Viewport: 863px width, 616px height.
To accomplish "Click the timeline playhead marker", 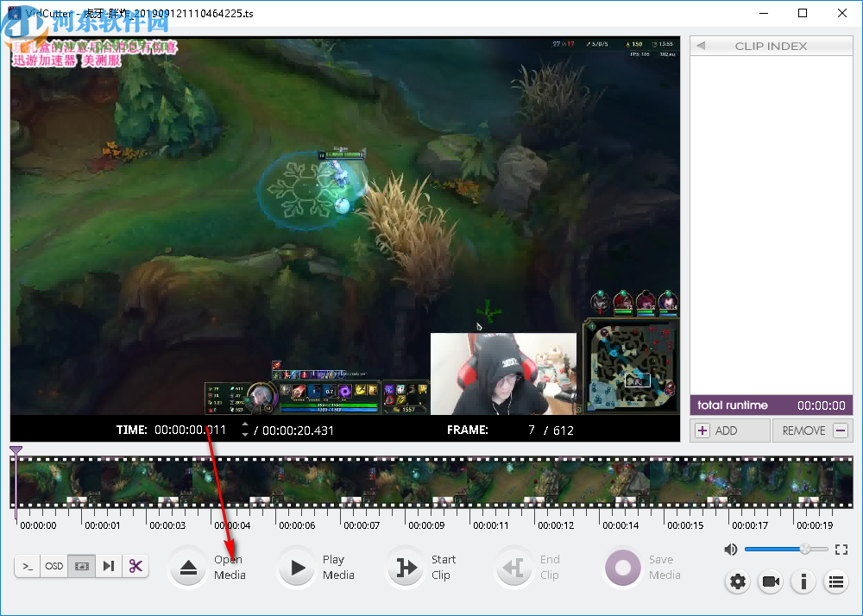I will pos(16,451).
